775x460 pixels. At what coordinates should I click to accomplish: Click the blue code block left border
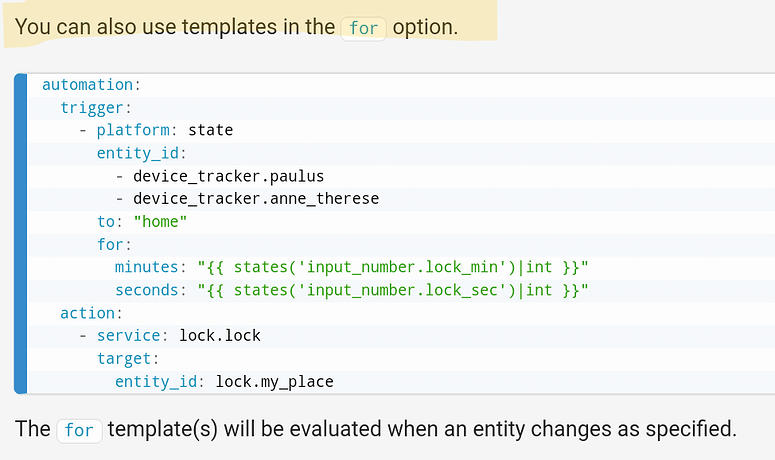coord(20,234)
